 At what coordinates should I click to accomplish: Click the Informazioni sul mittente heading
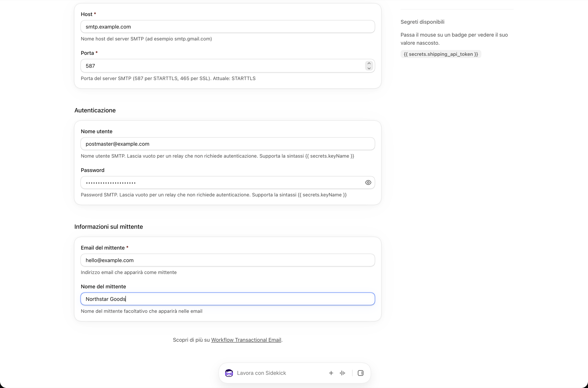pyautogui.click(x=109, y=227)
